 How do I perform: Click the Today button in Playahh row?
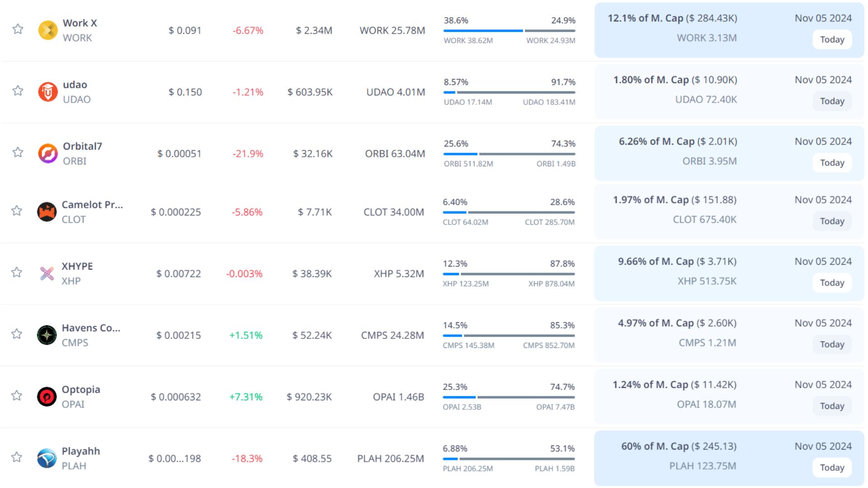click(x=832, y=468)
